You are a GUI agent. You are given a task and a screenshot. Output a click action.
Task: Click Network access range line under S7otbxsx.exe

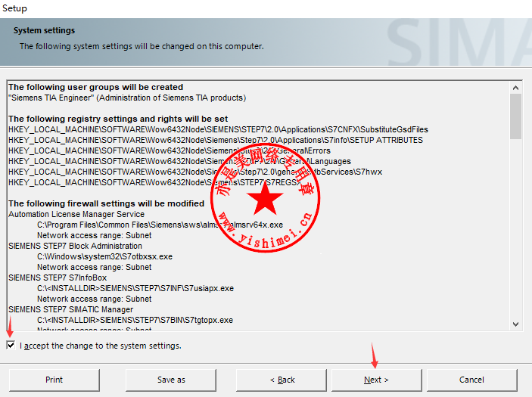click(x=95, y=267)
